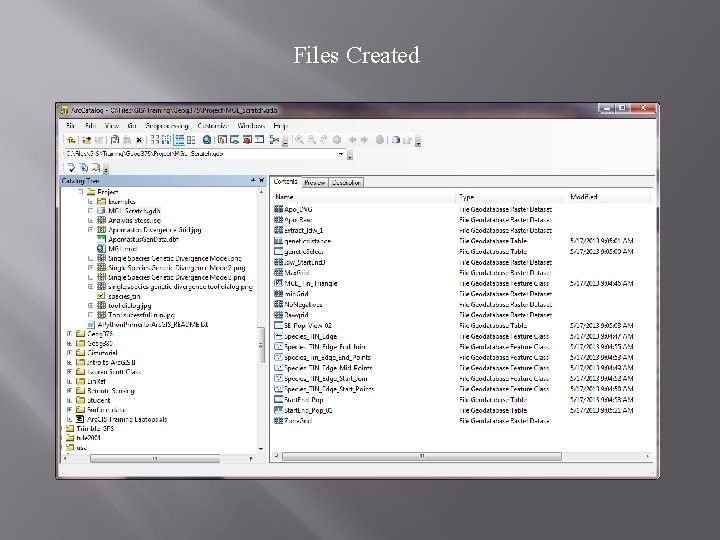Open the Windows menu

point(251,126)
